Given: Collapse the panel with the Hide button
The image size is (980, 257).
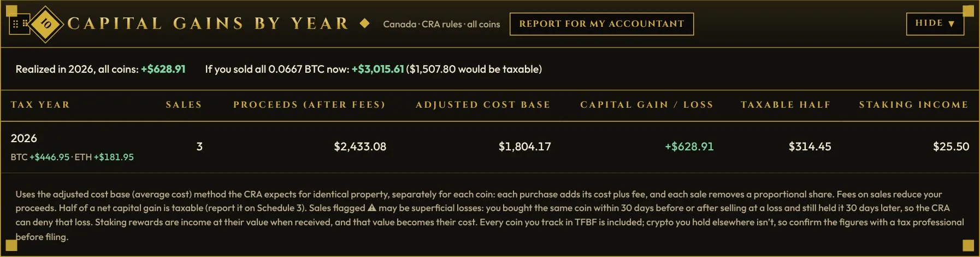Looking at the screenshot, I should pyautogui.click(x=935, y=24).
